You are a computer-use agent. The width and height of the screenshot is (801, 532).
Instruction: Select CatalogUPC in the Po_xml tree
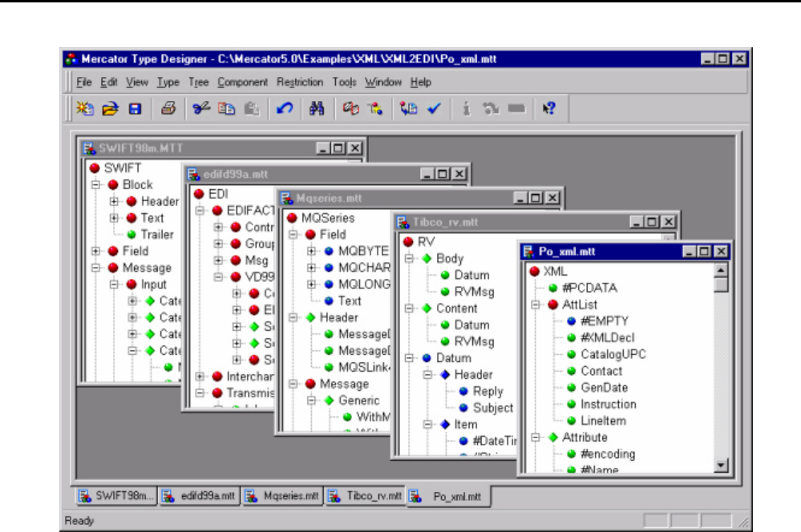click(613, 354)
